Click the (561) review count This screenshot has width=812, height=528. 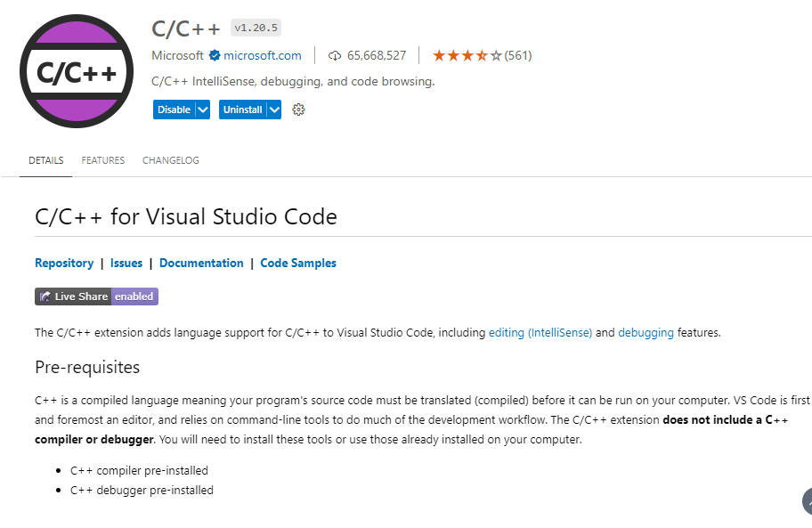(x=518, y=55)
